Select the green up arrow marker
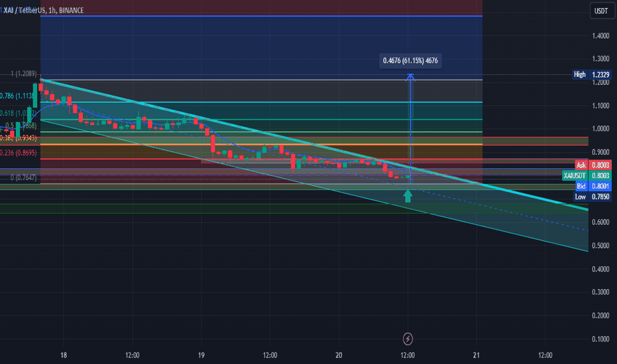Viewport: 617px width, 364px height. tap(408, 196)
